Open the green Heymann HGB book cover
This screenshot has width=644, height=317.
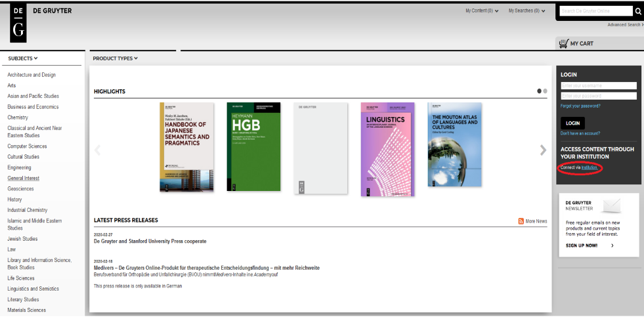(x=253, y=146)
